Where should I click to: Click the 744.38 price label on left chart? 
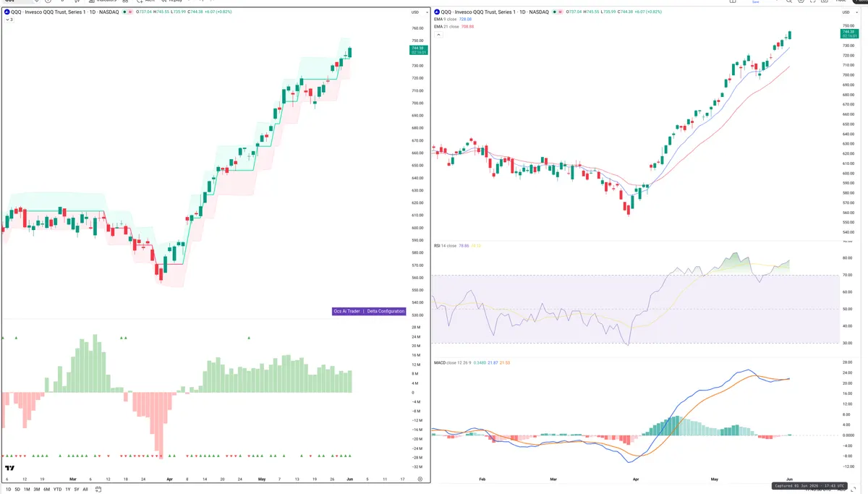click(x=419, y=48)
